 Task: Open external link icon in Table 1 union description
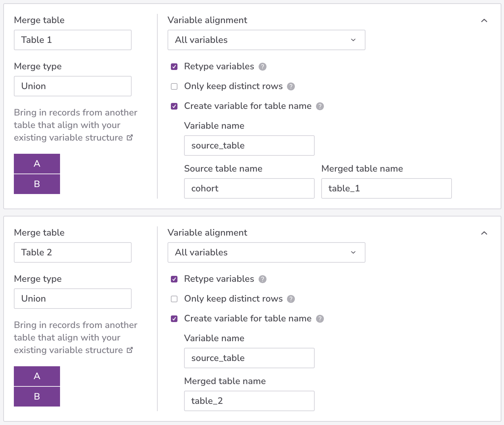pos(130,138)
